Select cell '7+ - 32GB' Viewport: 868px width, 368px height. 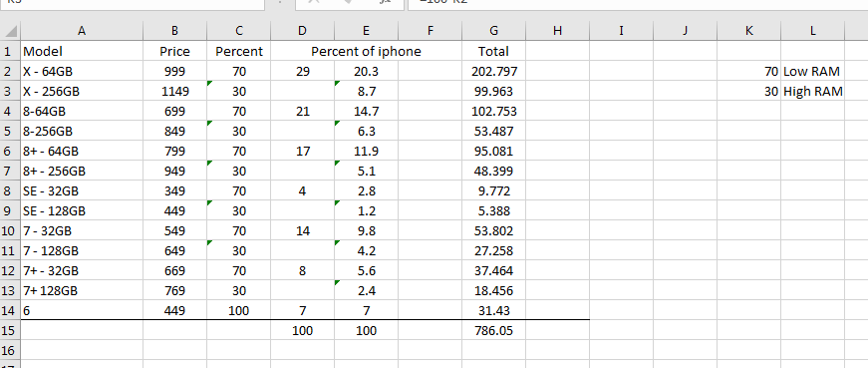[x=82, y=271]
